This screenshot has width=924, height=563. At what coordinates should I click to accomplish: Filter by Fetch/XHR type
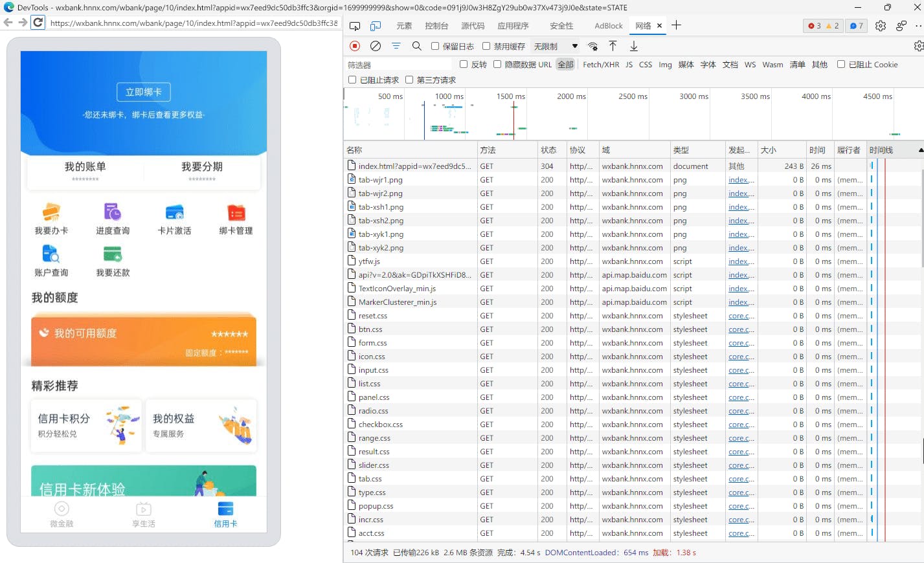click(601, 65)
